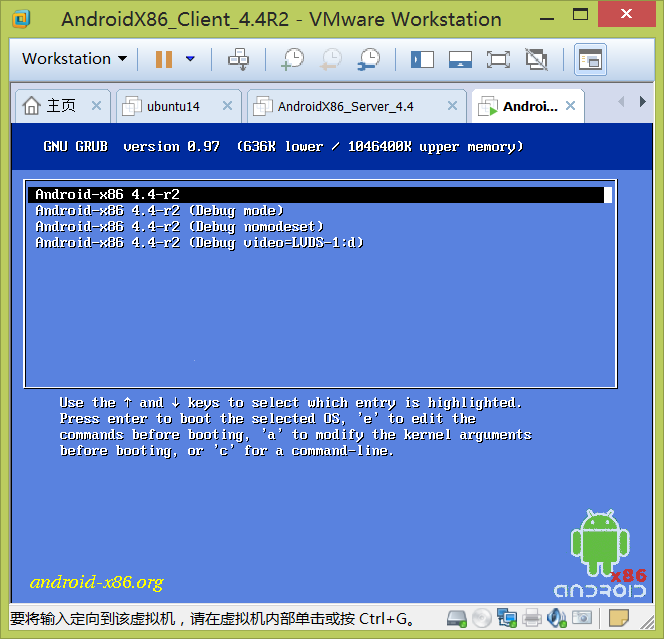Image resolution: width=664 pixels, height=639 pixels.
Task: Click the camera device status icon
Action: (x=582, y=618)
